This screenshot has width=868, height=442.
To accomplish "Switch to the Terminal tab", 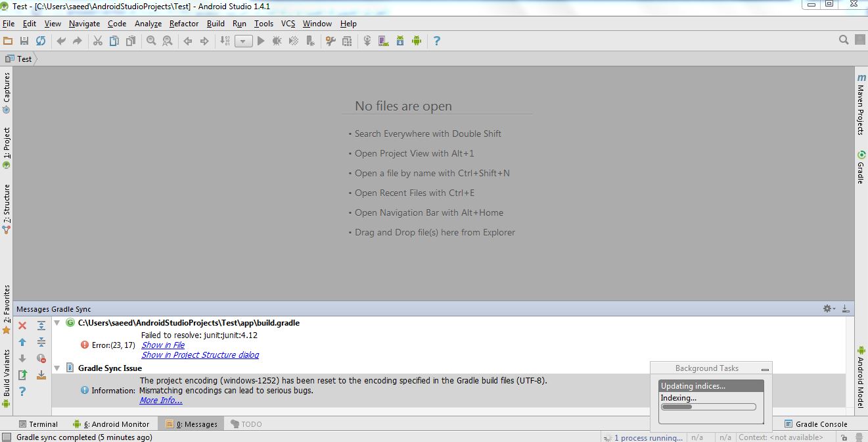I will 38,424.
